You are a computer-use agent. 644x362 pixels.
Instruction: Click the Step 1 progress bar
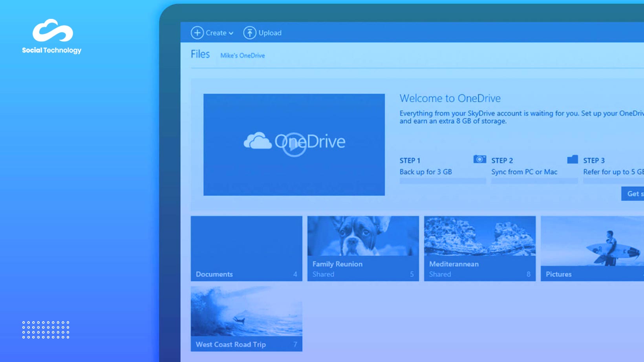(443, 181)
